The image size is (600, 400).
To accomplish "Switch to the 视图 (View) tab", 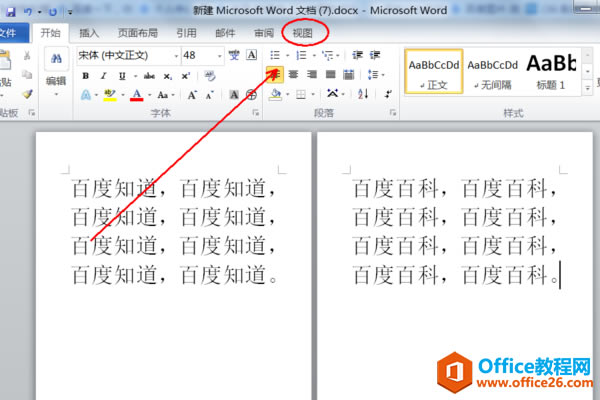I will point(303,33).
